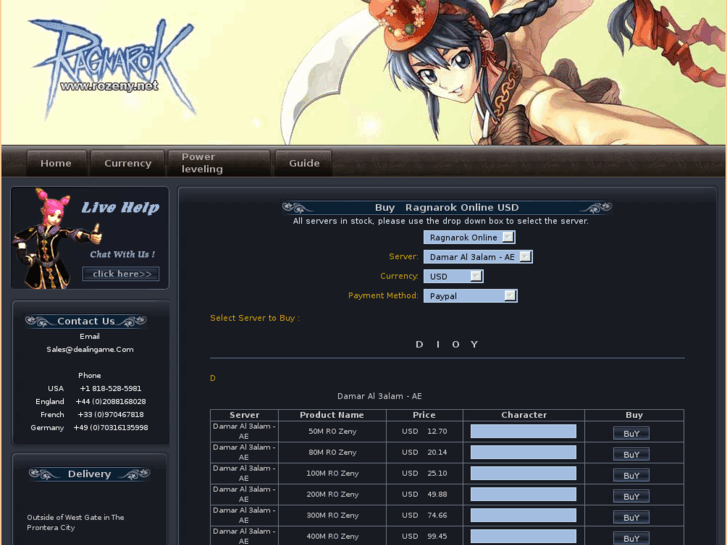Click USA phone number +1 818-528-5981
This screenshot has height=545, width=727.
[x=110, y=388]
